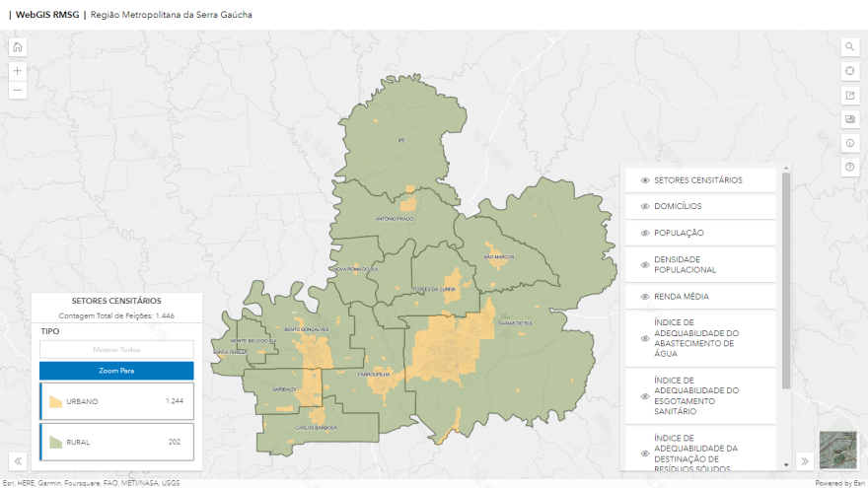Select the Renda Média layer item
The height and width of the screenshot is (488, 868).
tap(701, 296)
